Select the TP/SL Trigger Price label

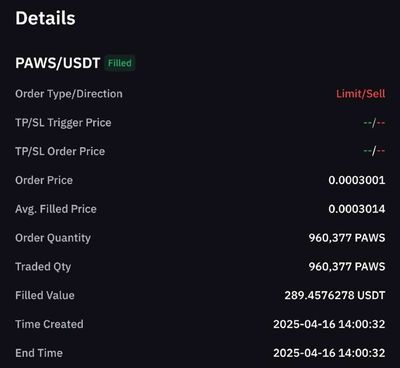click(63, 123)
